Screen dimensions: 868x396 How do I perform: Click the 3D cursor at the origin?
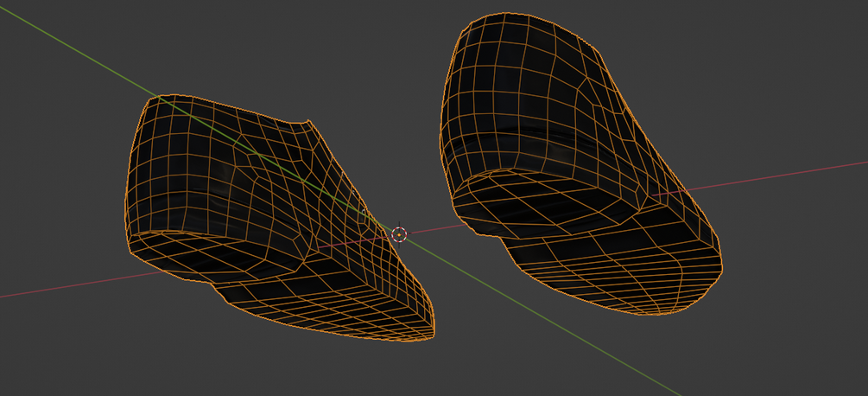(399, 234)
